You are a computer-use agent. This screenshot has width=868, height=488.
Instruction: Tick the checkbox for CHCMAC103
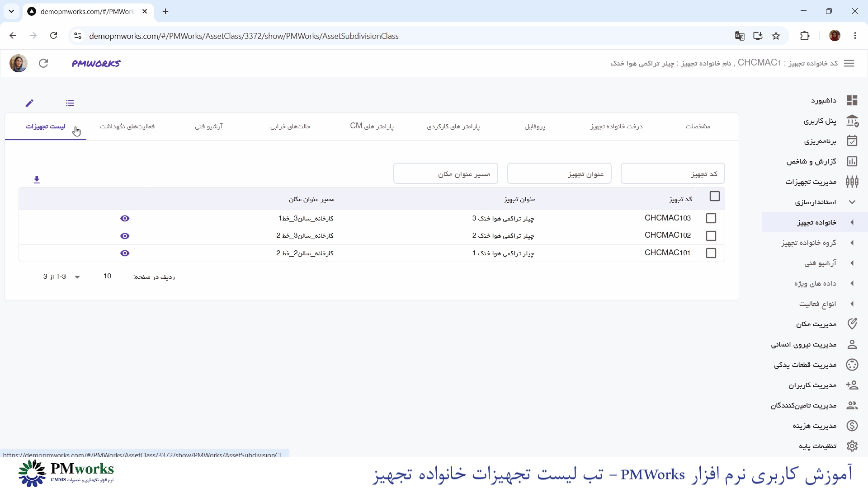711,218
